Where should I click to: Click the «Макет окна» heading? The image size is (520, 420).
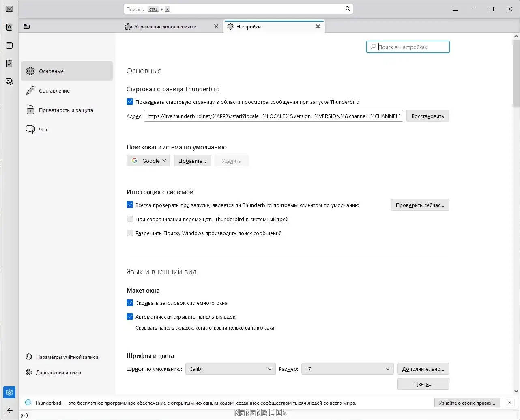pos(143,291)
